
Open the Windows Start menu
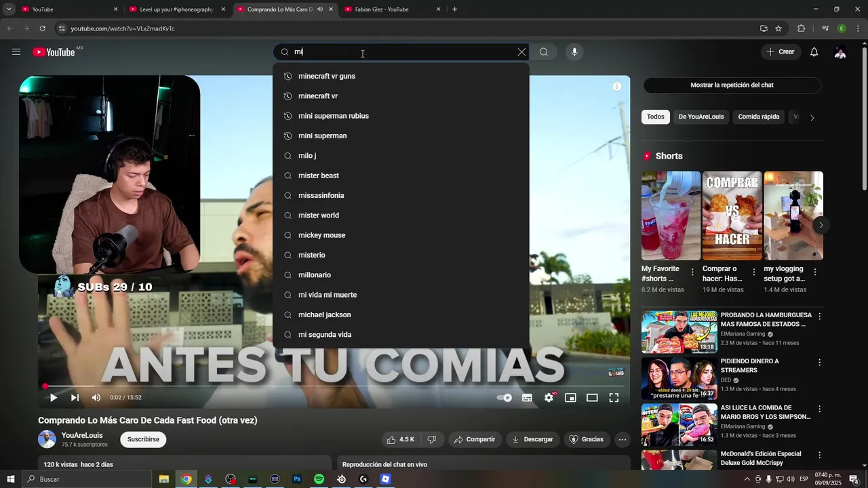pos(10,479)
